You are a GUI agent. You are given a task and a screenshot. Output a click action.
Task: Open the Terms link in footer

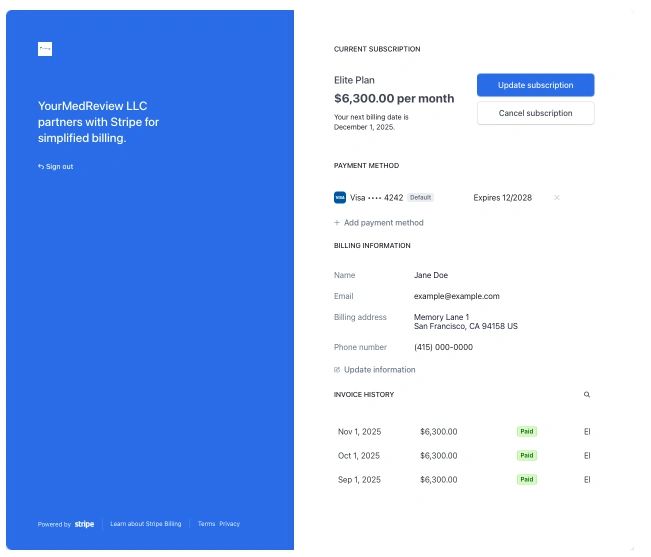coord(206,524)
